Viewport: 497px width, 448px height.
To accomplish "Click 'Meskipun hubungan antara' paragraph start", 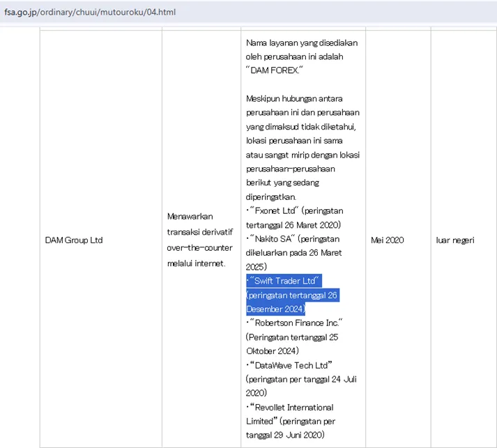I will 294,99.
